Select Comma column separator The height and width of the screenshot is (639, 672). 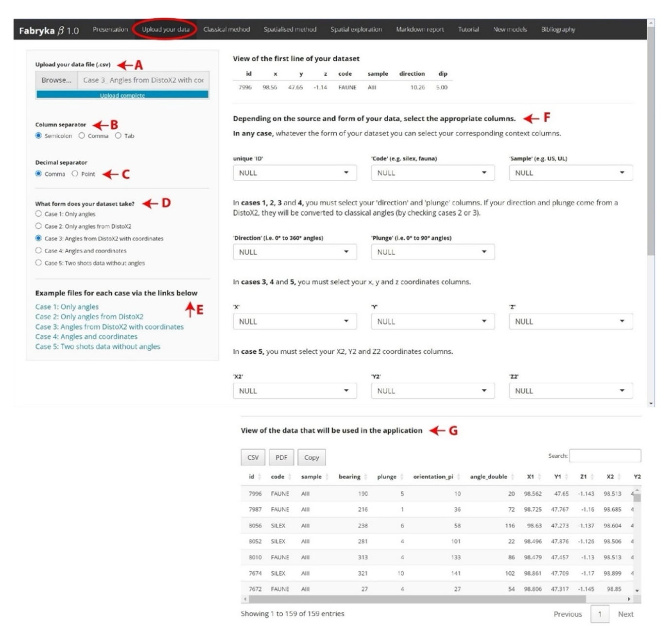pyautogui.click(x=82, y=136)
